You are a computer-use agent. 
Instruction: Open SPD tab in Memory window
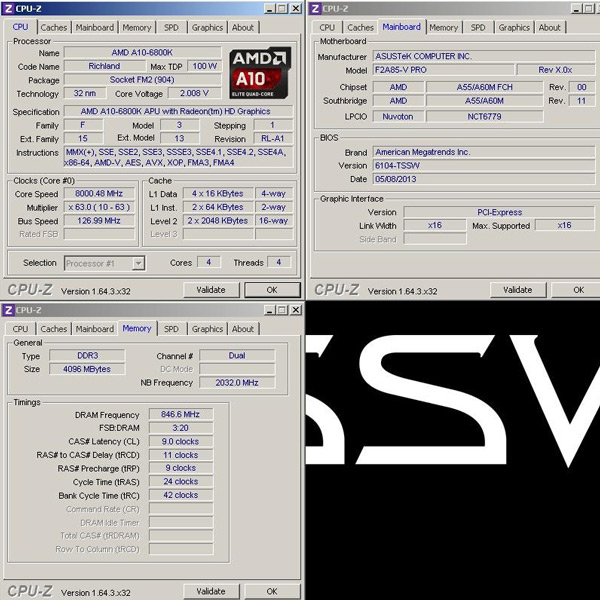click(171, 329)
